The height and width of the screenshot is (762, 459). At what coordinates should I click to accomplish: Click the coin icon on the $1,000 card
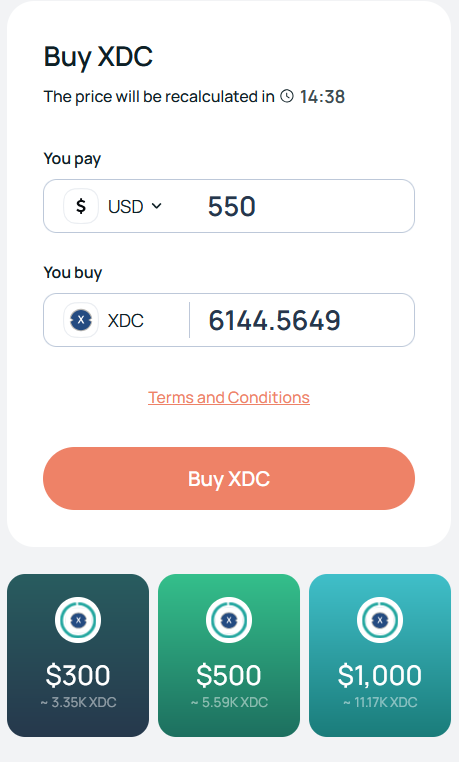click(x=380, y=620)
